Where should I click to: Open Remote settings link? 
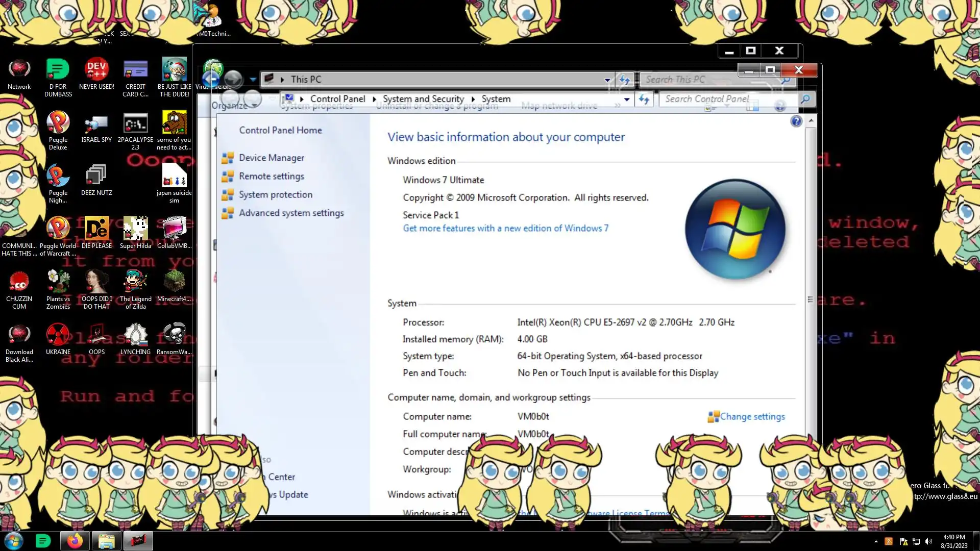click(x=271, y=176)
